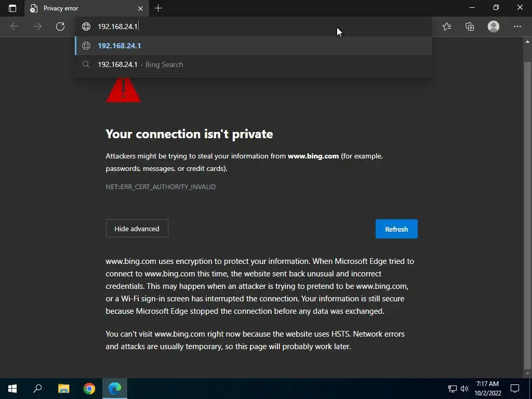Open File Explorer from taskbar
Image resolution: width=532 pixels, height=399 pixels.
coord(63,389)
